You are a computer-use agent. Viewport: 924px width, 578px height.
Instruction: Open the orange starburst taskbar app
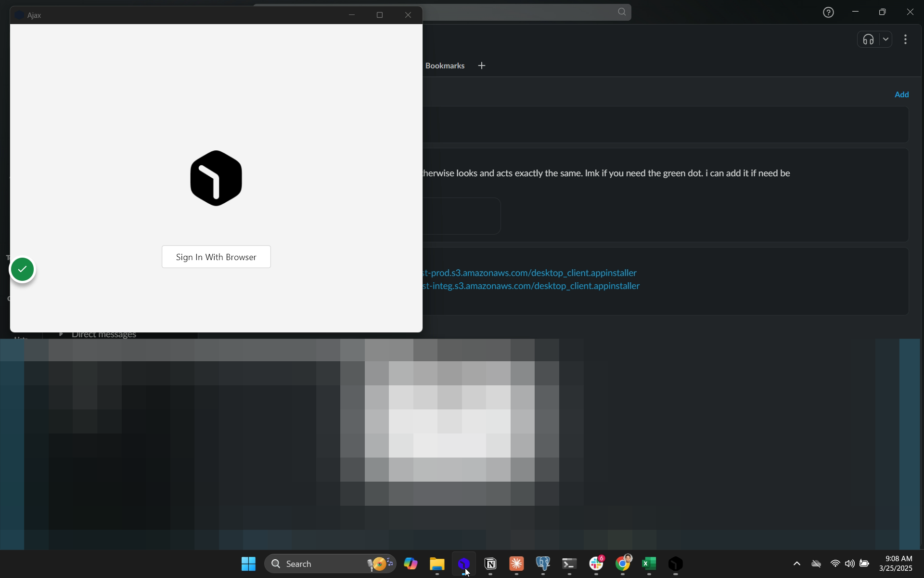click(516, 564)
